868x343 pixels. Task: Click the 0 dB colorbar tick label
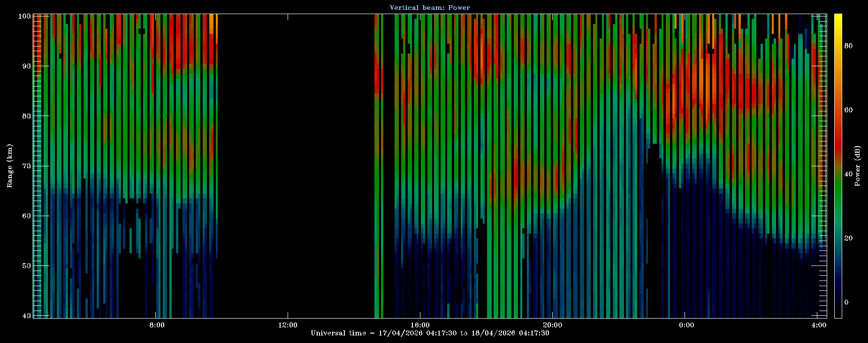846,302
